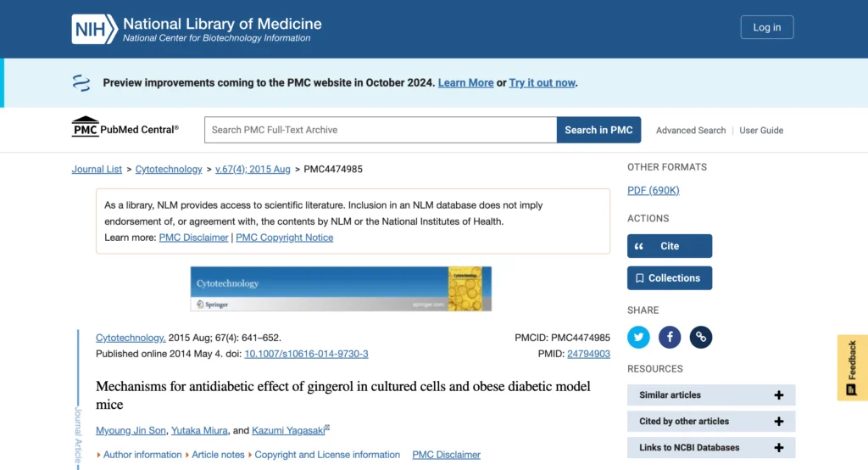Click the NIH National Library of Medicine logo

(197, 29)
